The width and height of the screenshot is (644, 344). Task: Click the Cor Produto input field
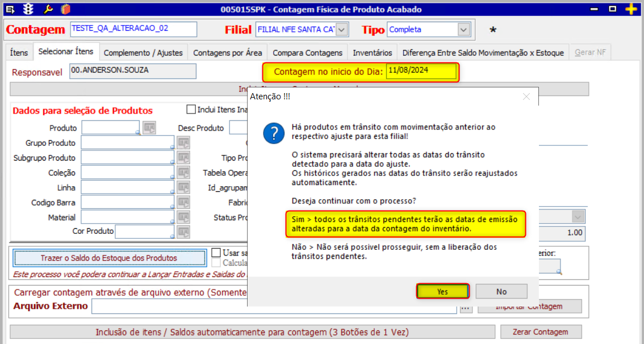point(145,232)
